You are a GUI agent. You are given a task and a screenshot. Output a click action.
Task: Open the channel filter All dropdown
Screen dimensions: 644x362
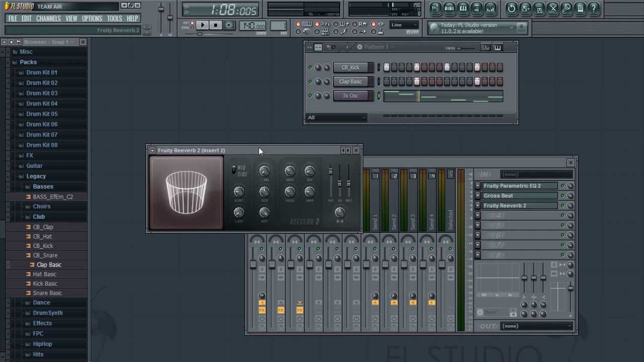click(x=336, y=118)
